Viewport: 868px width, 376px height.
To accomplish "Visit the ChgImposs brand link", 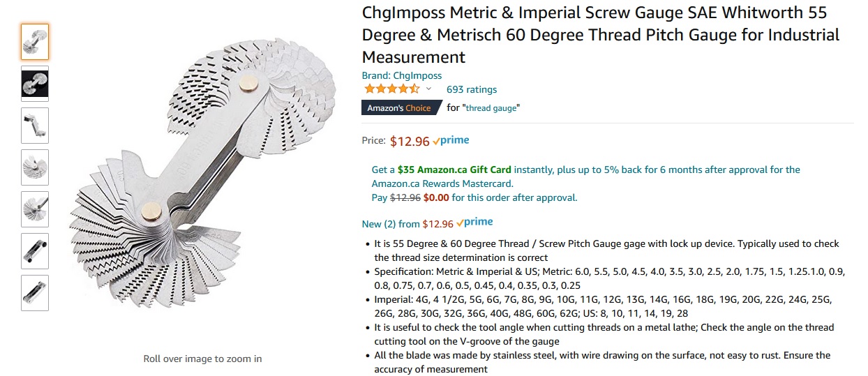I will pos(401,75).
